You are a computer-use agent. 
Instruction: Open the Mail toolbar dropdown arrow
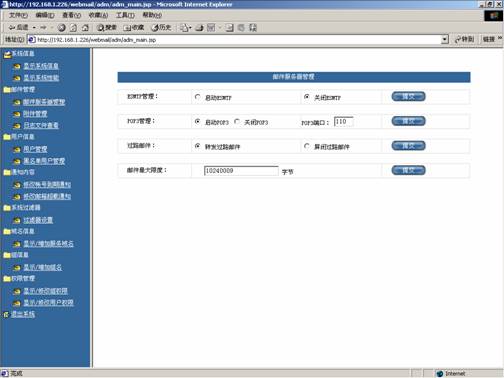click(190, 28)
